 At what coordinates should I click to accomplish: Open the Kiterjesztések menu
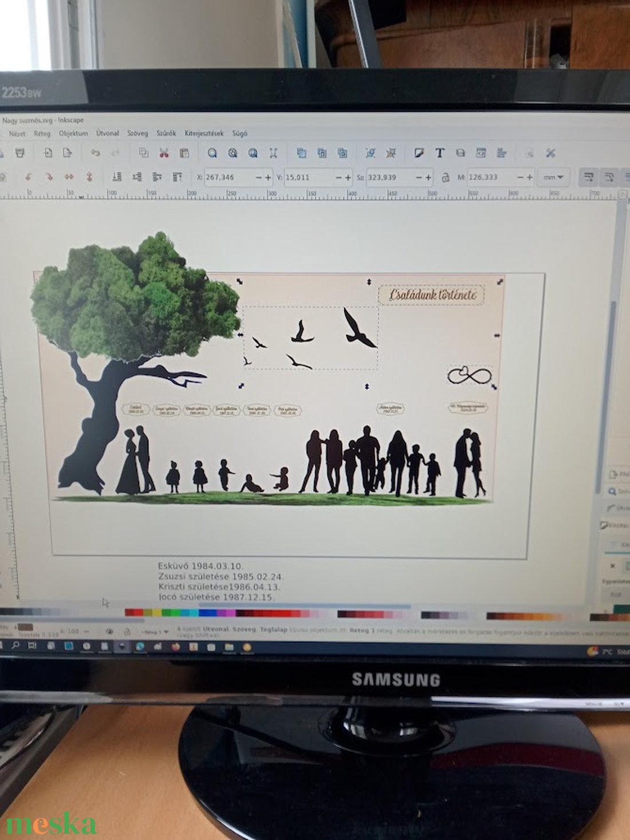(x=204, y=134)
